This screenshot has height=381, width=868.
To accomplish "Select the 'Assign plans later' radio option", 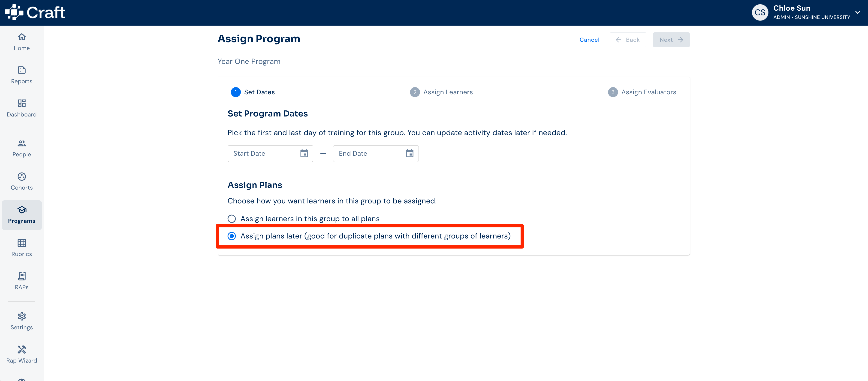I will [x=232, y=236].
